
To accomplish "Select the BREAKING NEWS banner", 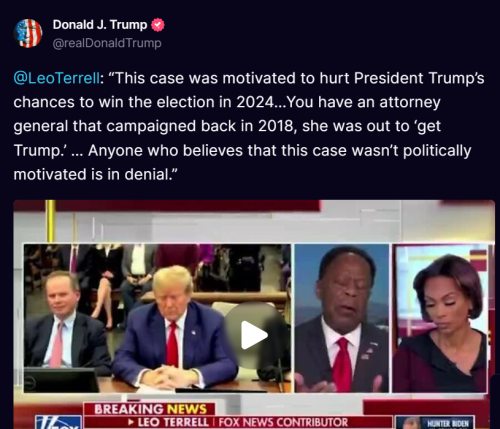I will pos(150,409).
